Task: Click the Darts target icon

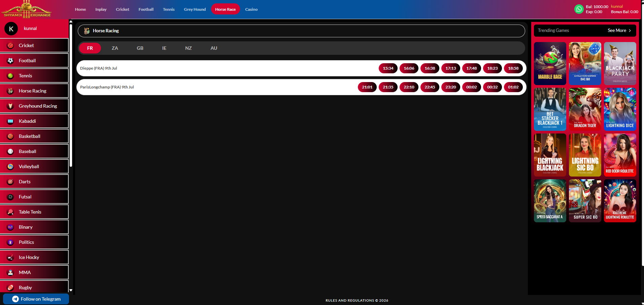Action: (10, 182)
